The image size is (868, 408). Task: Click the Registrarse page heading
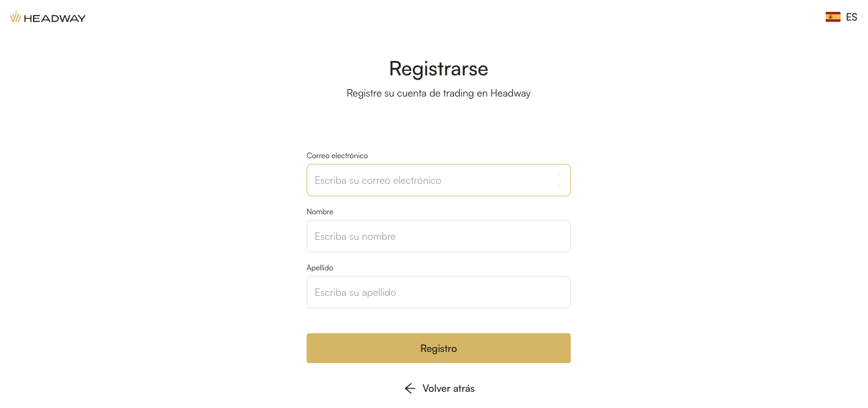[438, 68]
